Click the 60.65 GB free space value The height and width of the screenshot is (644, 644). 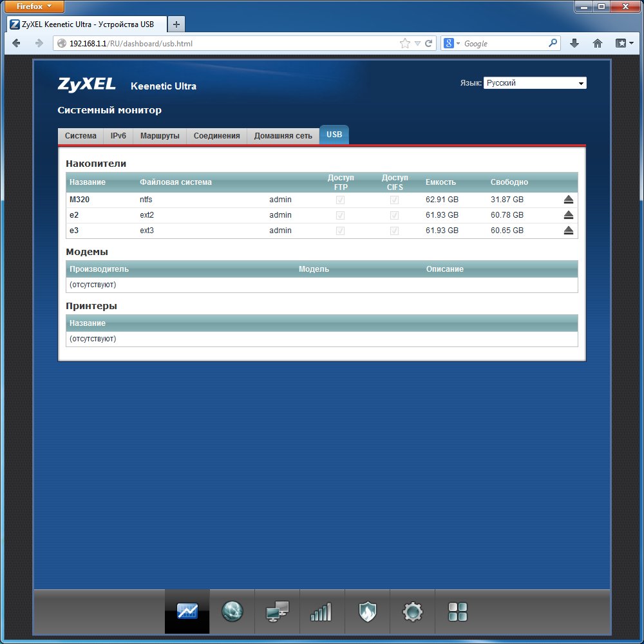pyautogui.click(x=507, y=231)
